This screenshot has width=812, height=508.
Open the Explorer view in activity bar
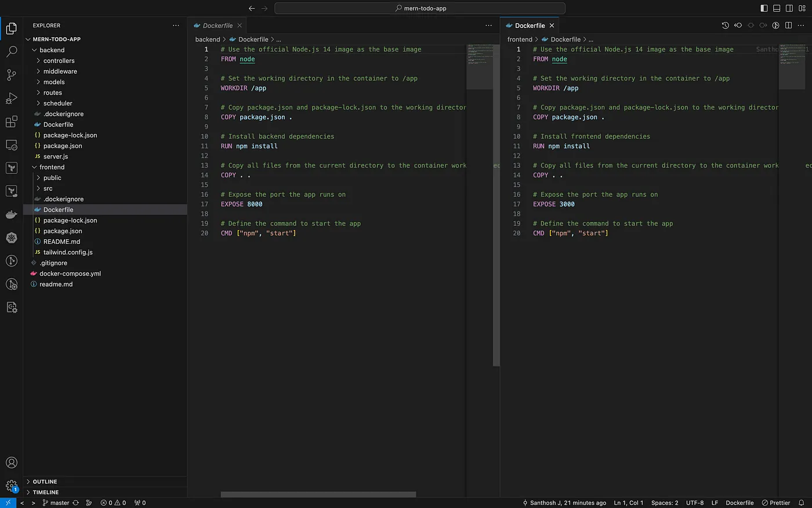point(11,28)
